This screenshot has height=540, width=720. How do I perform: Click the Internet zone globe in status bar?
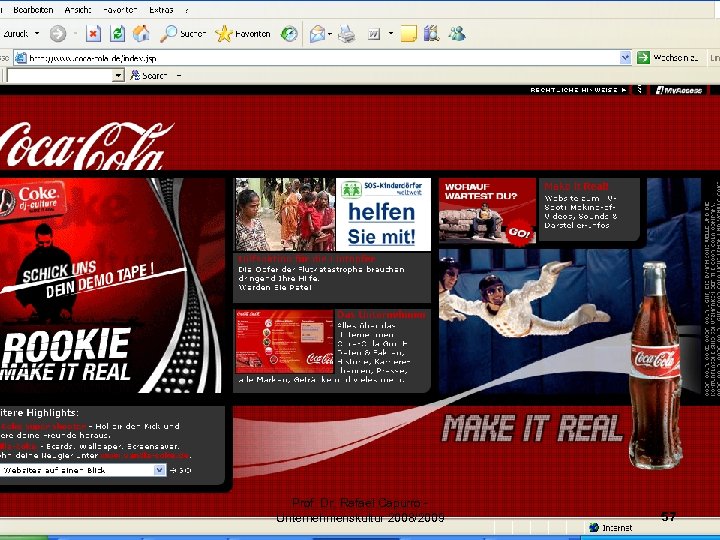click(594, 528)
